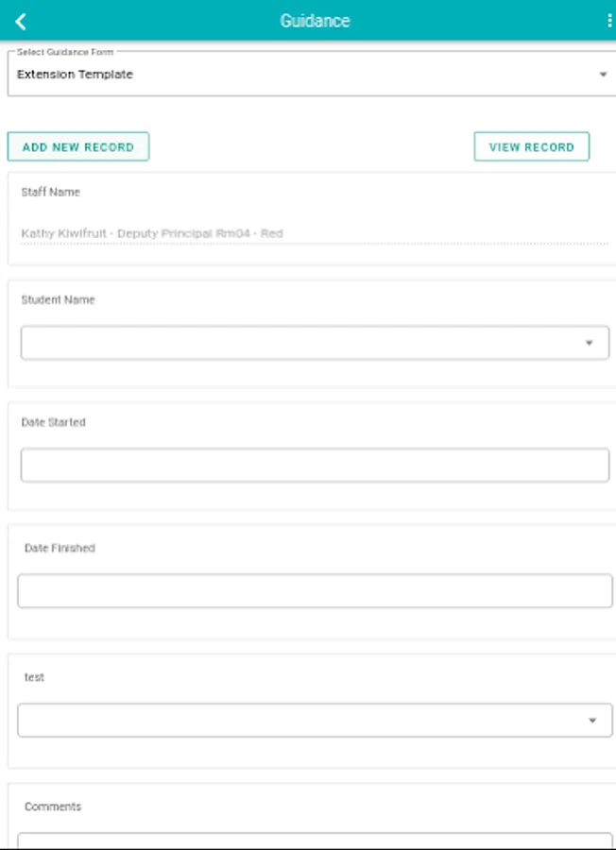
Task: Focus the Date Started input field
Action: (315, 465)
